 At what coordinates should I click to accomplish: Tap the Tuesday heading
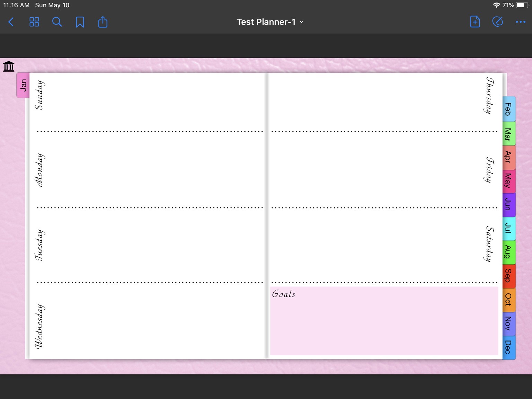[x=40, y=245]
